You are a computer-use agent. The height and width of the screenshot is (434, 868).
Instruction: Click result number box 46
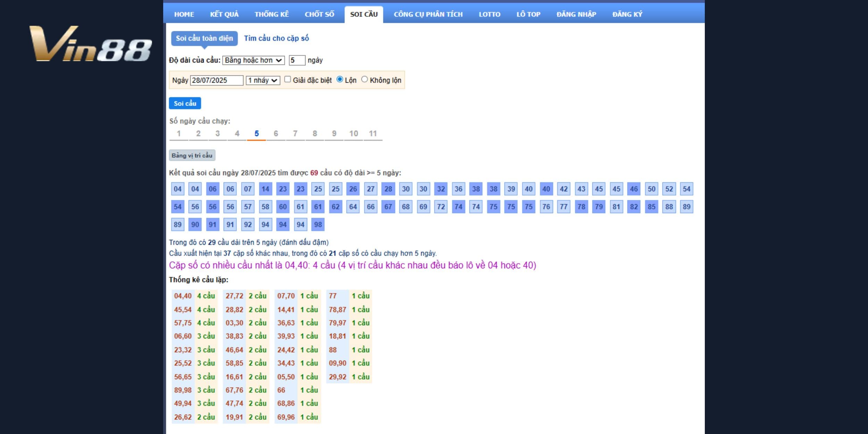point(634,189)
